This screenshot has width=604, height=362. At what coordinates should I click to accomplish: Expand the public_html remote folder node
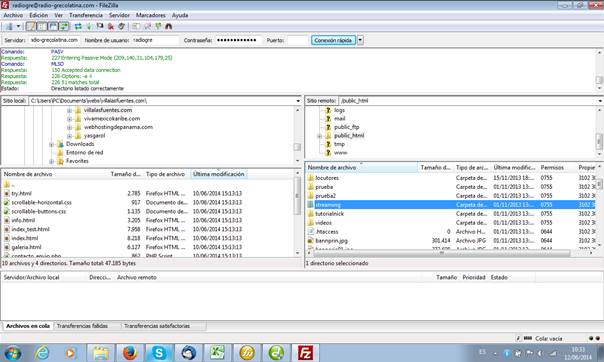click(x=319, y=136)
